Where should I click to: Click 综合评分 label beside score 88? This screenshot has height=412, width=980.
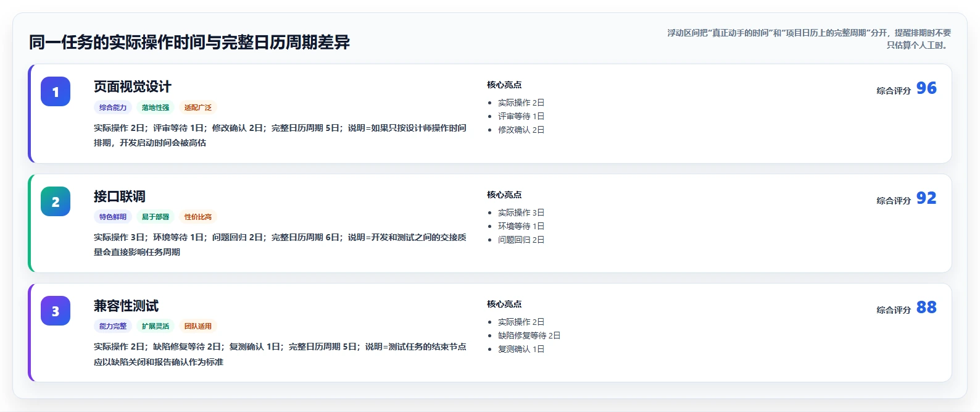[894, 310]
